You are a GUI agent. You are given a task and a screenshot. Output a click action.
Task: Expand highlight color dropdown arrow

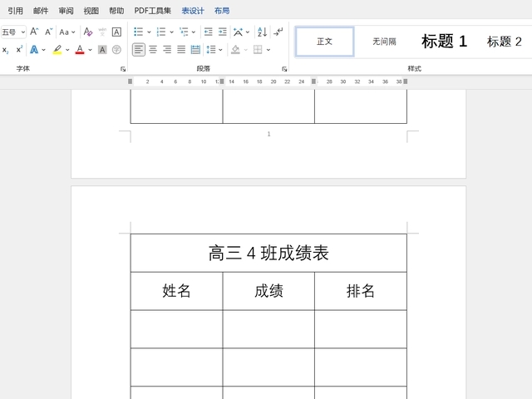click(67, 50)
